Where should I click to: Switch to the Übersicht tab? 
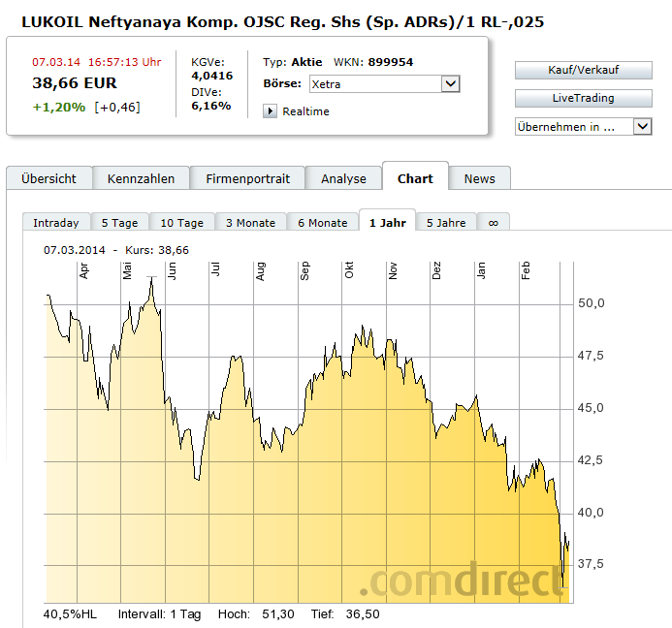pos(48,178)
